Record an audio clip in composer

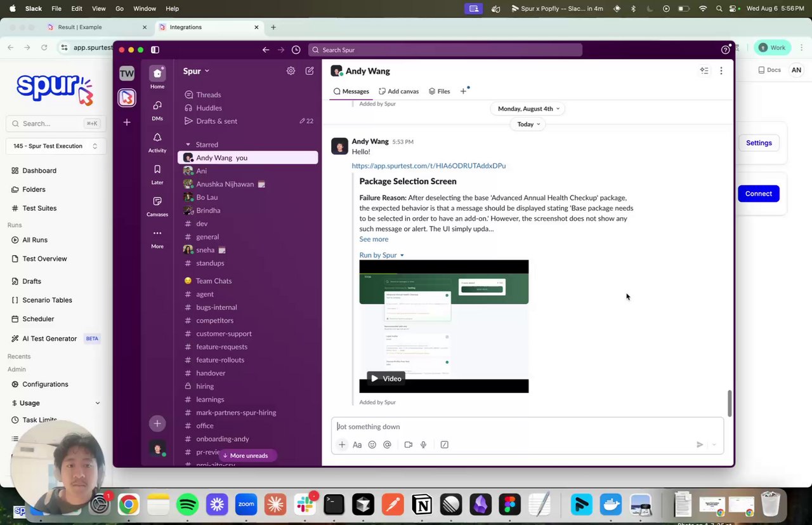[x=423, y=444]
